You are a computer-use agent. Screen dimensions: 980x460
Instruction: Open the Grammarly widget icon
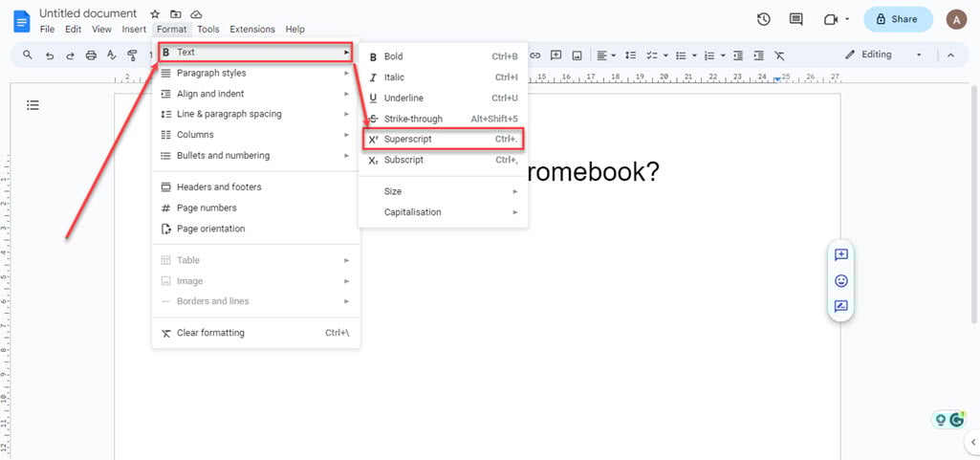957,420
